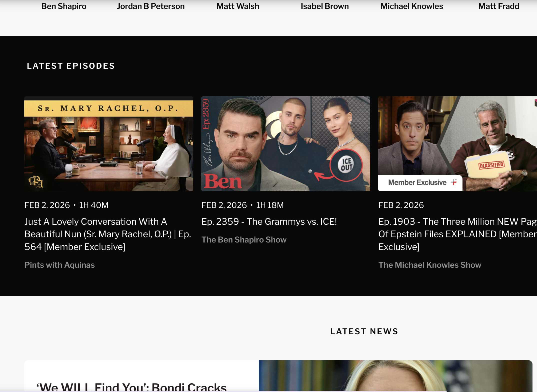The image size is (537, 392).
Task: Open Ben Shapiro's host page link
Action: 64,6
